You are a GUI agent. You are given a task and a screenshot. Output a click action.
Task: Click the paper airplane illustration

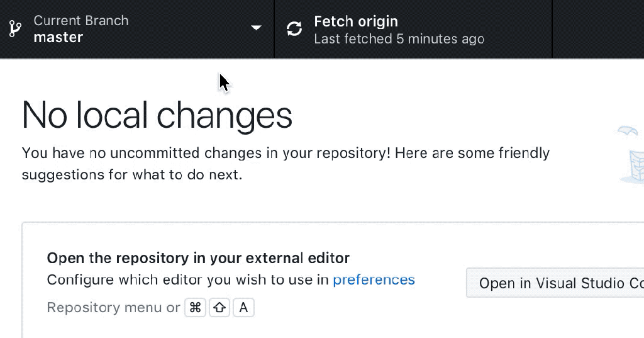[628, 131]
